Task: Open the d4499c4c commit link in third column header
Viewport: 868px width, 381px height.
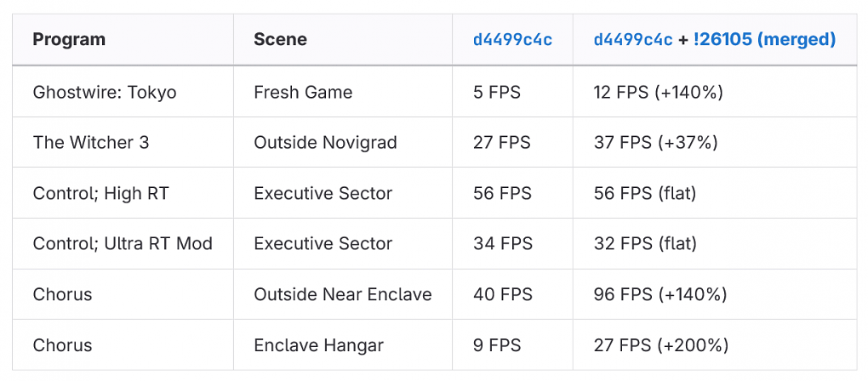Action: click(512, 40)
